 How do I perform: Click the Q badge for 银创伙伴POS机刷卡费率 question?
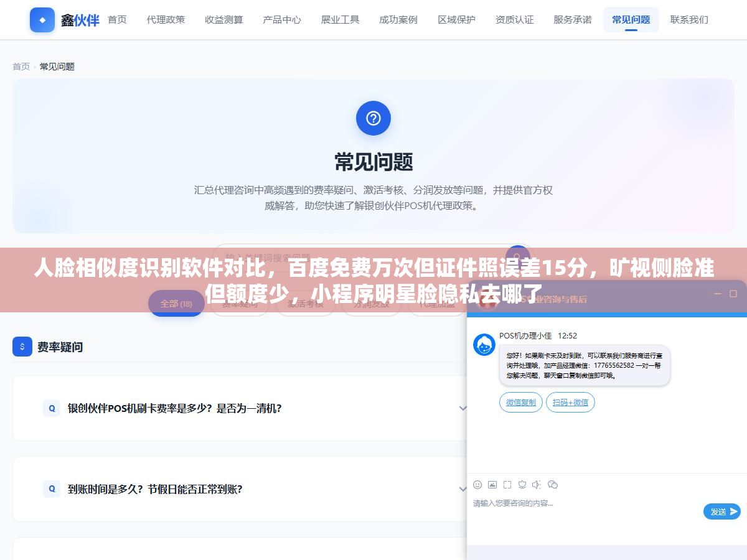(52, 408)
